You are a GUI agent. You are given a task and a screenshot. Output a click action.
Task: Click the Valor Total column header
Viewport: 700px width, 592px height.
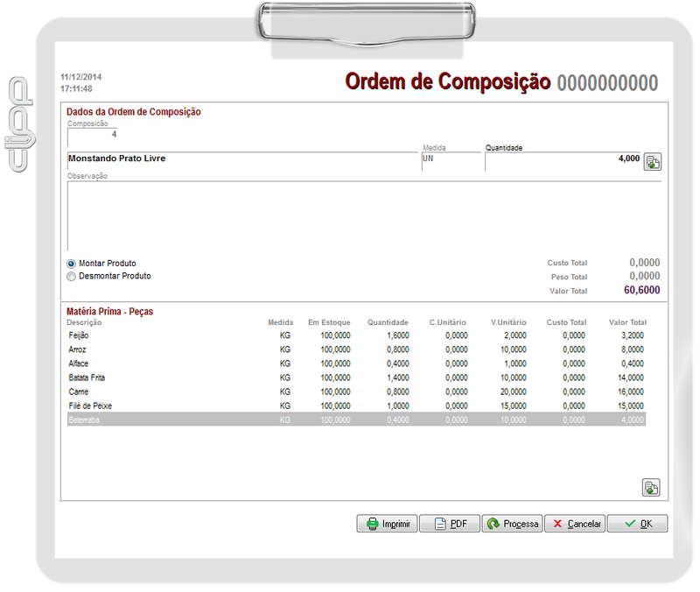(627, 322)
